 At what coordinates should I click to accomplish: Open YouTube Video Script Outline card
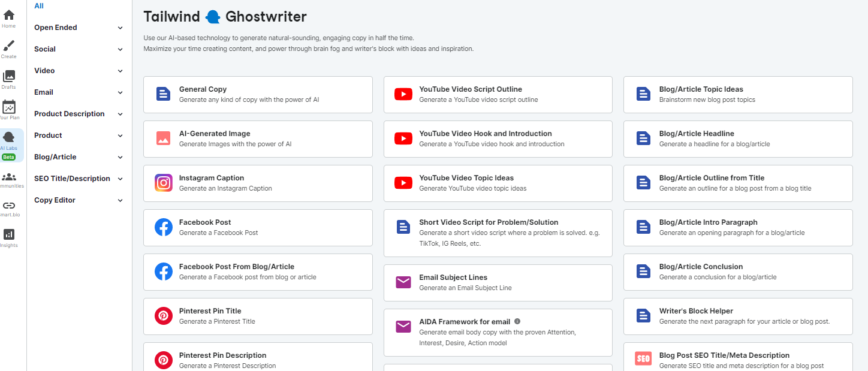tap(498, 94)
